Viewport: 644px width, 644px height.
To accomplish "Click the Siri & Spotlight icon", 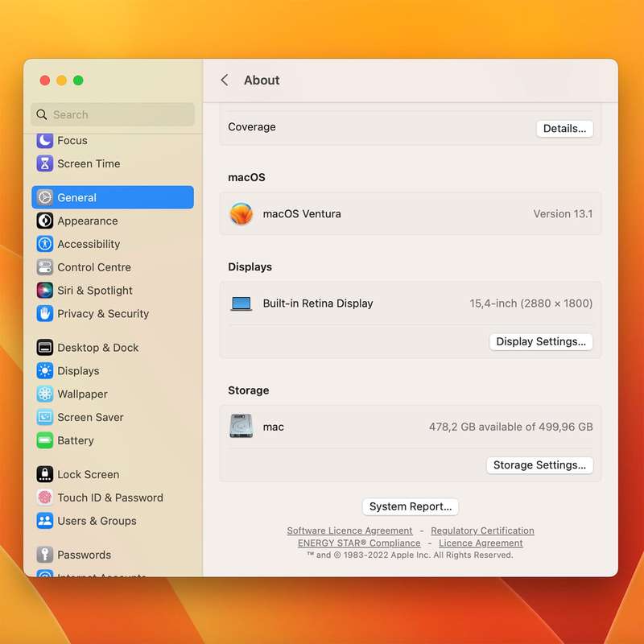I will click(45, 291).
